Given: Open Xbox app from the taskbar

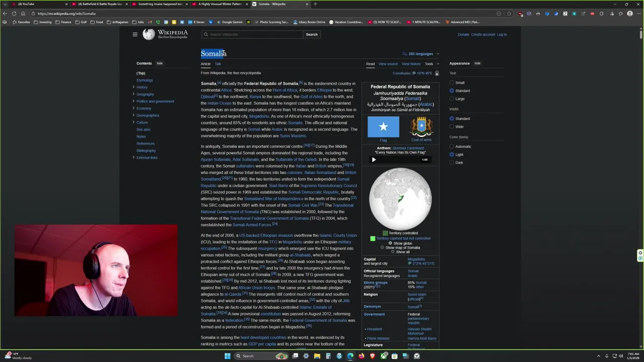Looking at the screenshot, I should click(x=384, y=356).
